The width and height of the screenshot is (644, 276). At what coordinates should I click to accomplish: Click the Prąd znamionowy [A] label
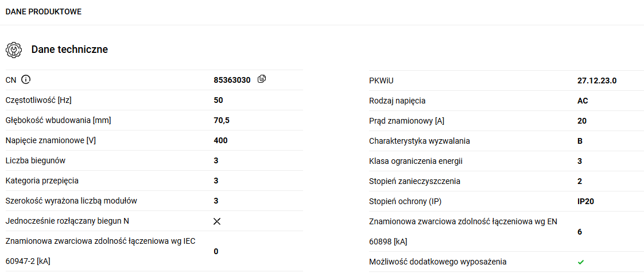tap(406, 121)
